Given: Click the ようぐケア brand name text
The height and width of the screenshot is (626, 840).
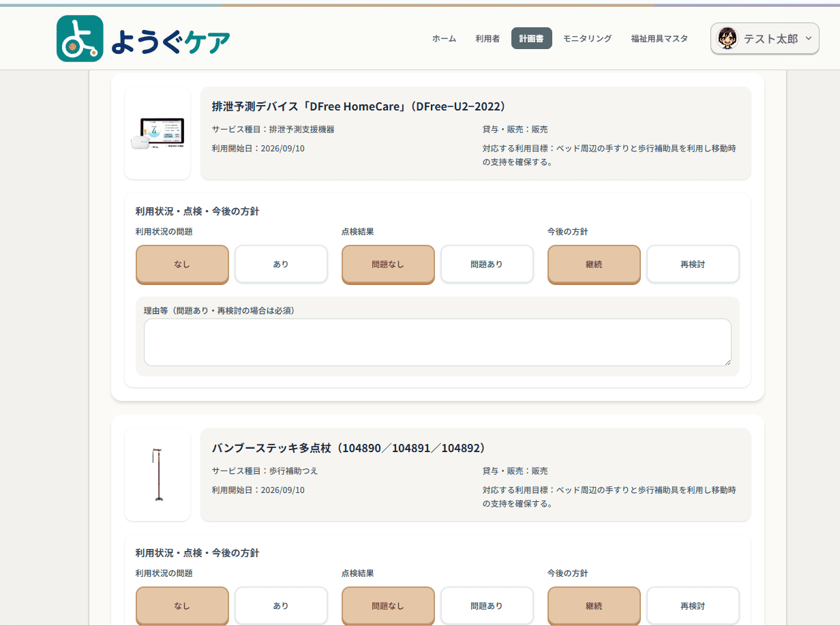Looking at the screenshot, I should (x=170, y=41).
